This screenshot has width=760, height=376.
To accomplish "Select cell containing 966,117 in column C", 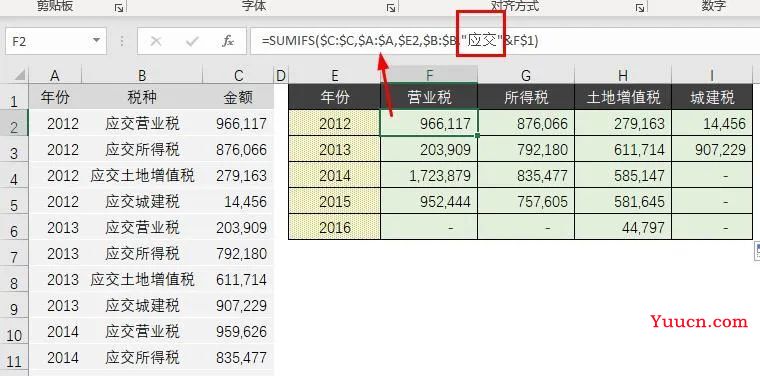I will [238, 123].
